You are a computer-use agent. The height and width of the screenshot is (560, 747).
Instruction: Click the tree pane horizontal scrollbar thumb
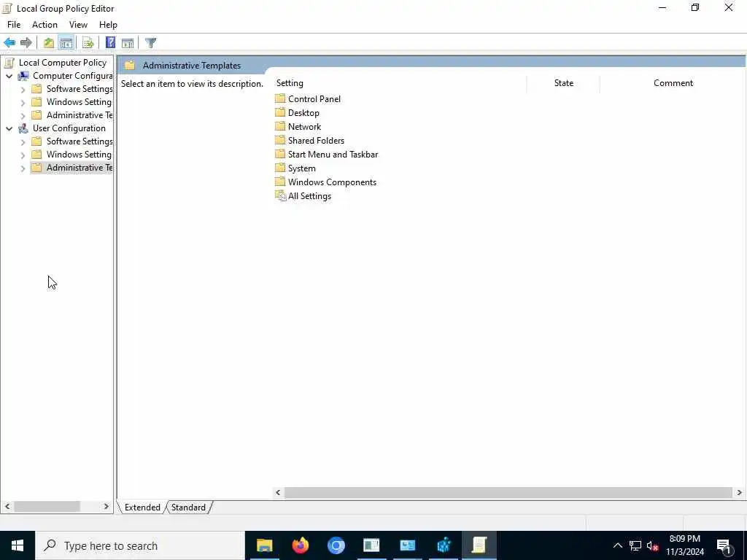[x=47, y=507]
